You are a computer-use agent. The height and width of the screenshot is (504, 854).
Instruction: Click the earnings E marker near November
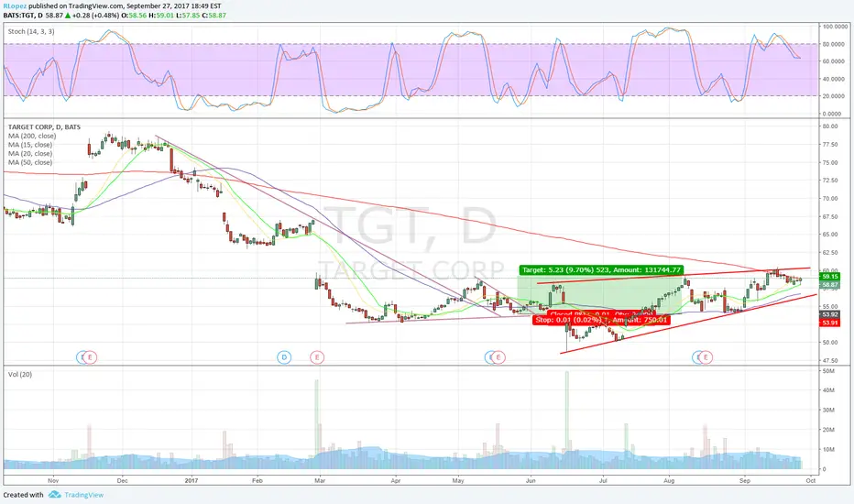91,357
